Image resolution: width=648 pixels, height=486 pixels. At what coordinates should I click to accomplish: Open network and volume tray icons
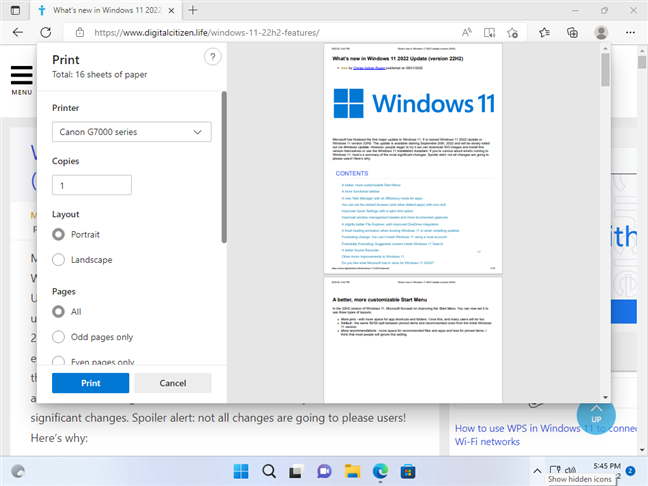point(562,469)
